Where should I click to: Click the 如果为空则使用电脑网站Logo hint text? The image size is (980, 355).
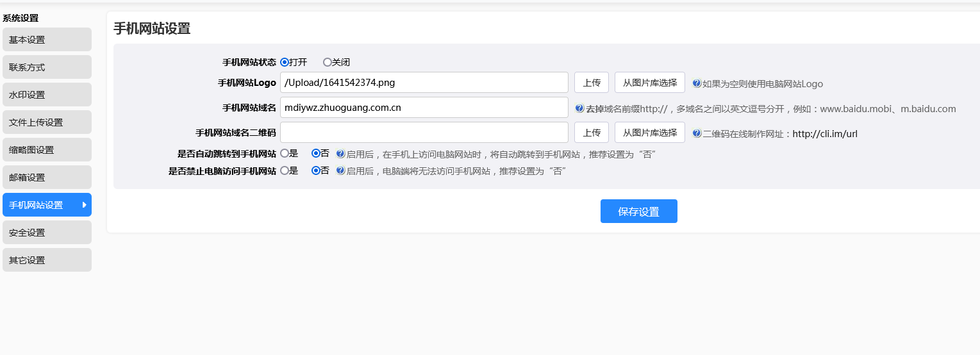[x=763, y=83]
